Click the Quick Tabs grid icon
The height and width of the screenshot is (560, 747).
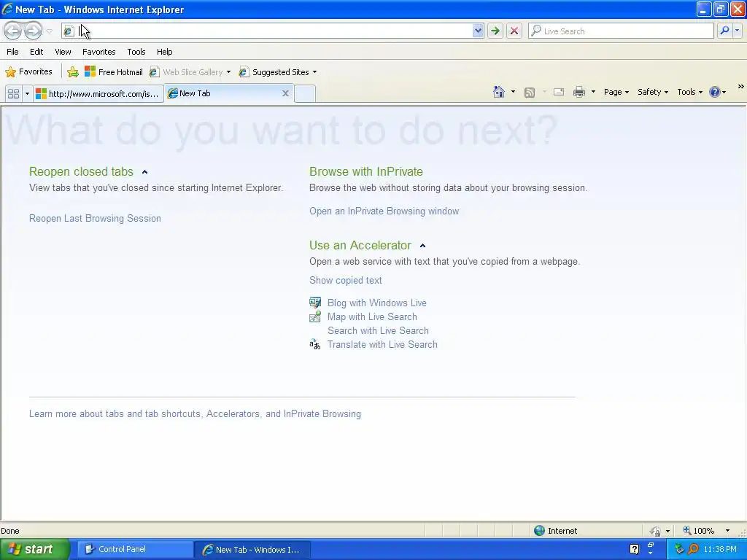pos(13,94)
